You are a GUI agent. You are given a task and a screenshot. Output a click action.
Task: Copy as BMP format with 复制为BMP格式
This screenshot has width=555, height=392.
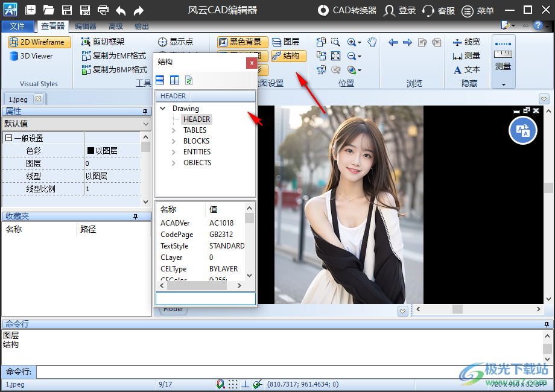pos(114,70)
